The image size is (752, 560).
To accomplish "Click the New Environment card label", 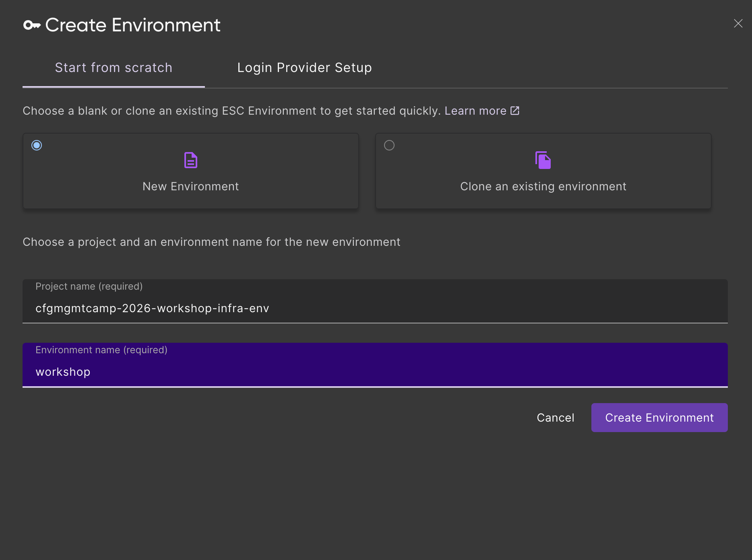I will coord(190,186).
